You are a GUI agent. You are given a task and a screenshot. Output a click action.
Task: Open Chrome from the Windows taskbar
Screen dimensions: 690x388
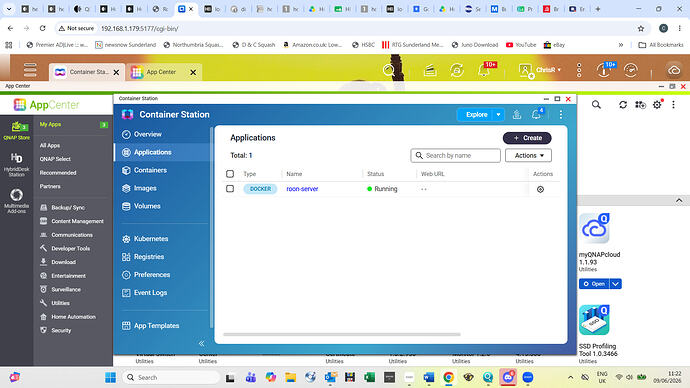[448, 377]
